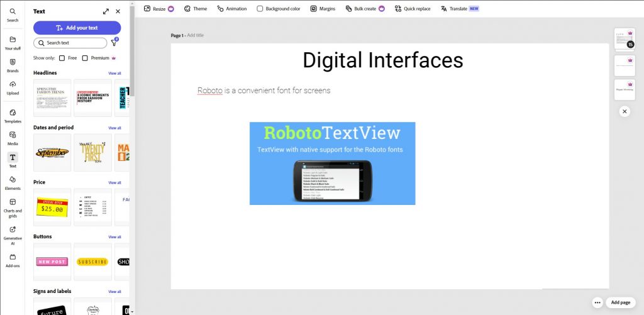Choose the Future label template
Screen dimensions: 644x315
(52, 306)
